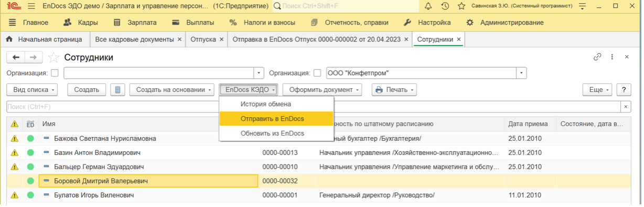Open the Еще button menu

point(597,90)
